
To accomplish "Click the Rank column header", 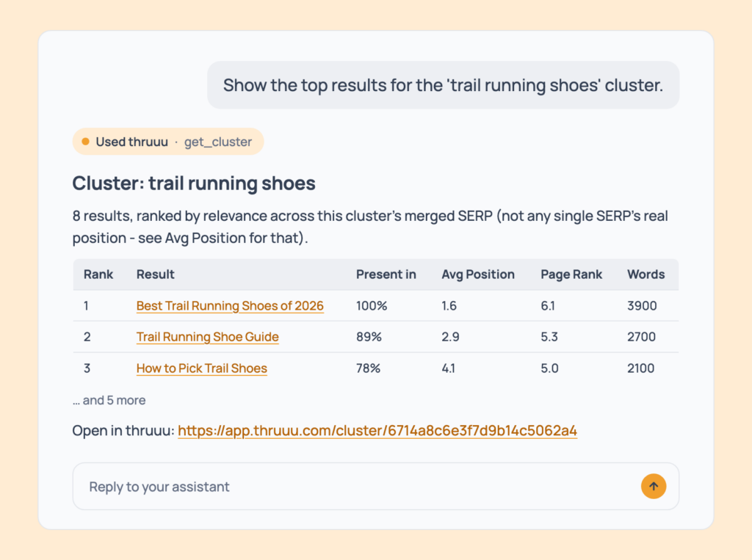I will [98, 274].
